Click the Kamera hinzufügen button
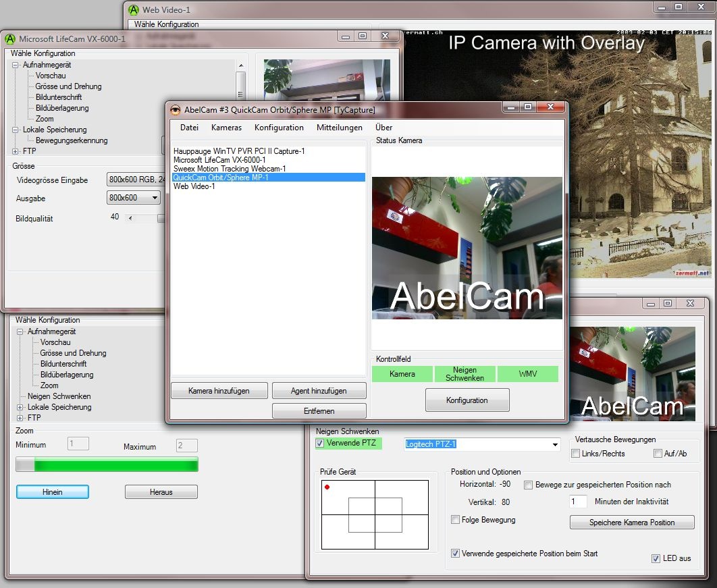Viewport: 717px width, 588px height. pyautogui.click(x=219, y=391)
